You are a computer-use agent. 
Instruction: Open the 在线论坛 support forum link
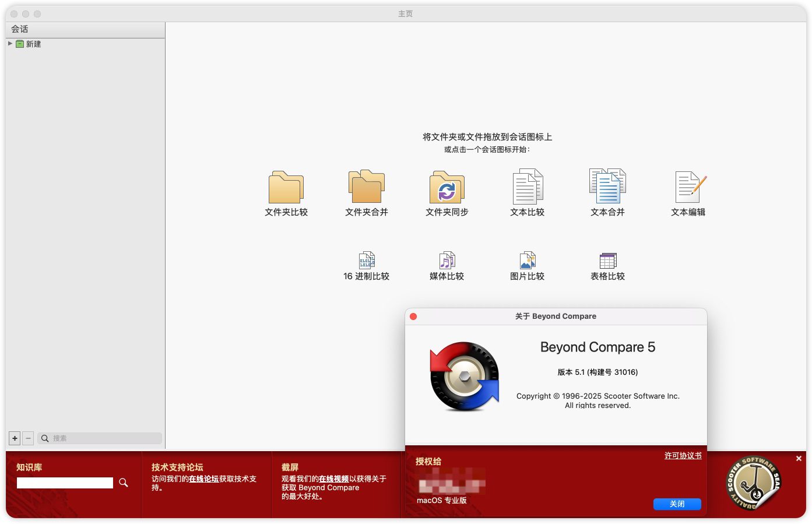203,479
